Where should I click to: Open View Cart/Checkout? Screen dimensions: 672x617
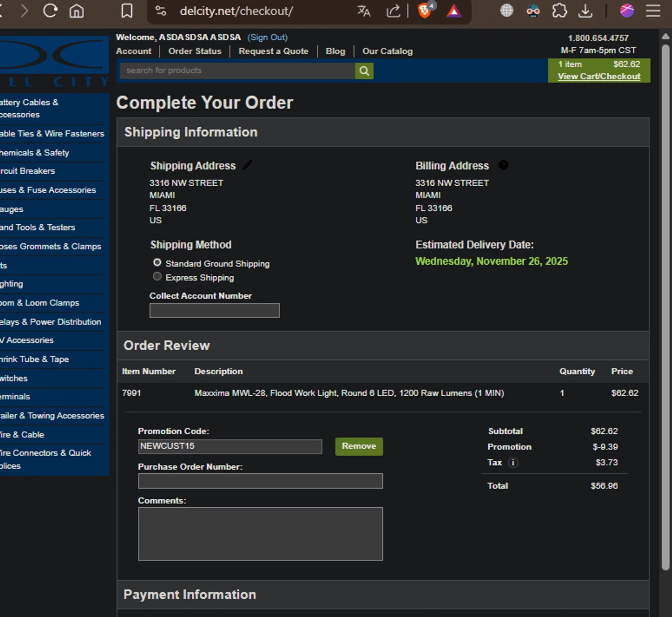pyautogui.click(x=599, y=76)
